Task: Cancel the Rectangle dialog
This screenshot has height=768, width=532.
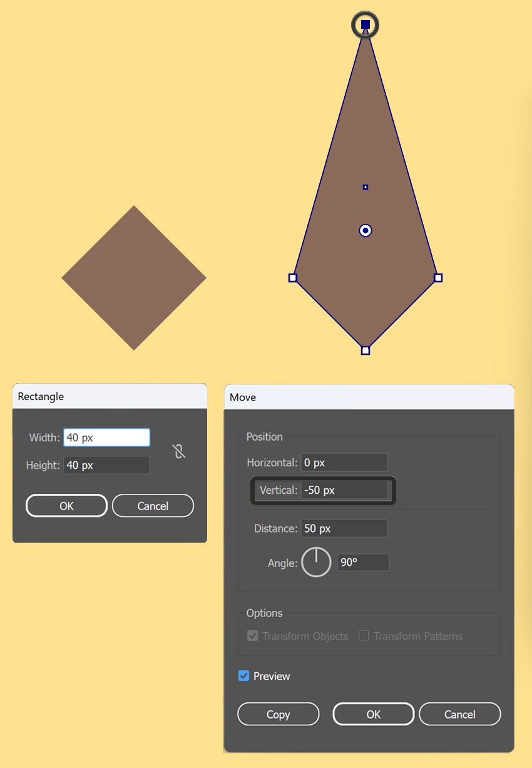Action: pyautogui.click(x=153, y=506)
